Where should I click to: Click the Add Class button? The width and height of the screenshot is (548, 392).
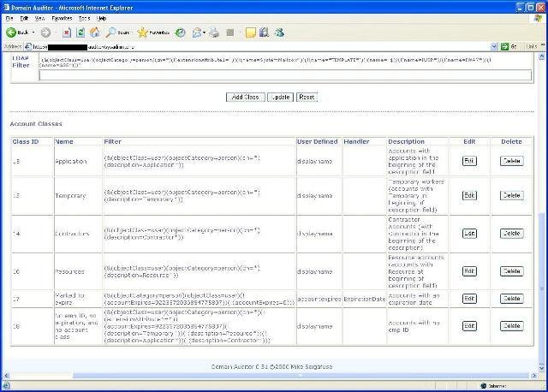pyautogui.click(x=245, y=97)
